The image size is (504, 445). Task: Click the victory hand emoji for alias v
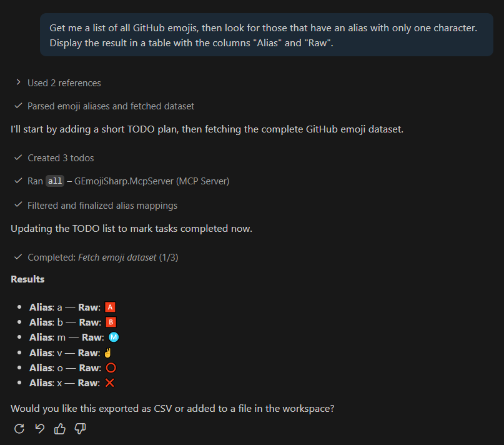coord(106,352)
